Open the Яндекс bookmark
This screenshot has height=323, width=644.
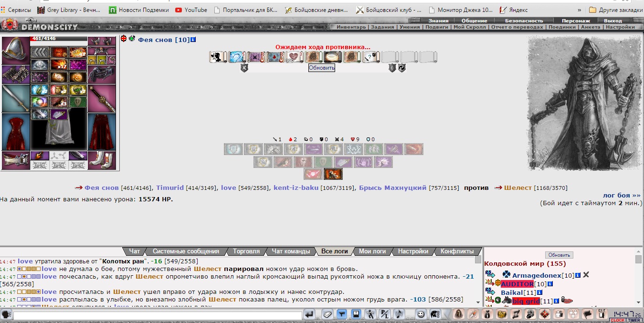[x=513, y=10]
